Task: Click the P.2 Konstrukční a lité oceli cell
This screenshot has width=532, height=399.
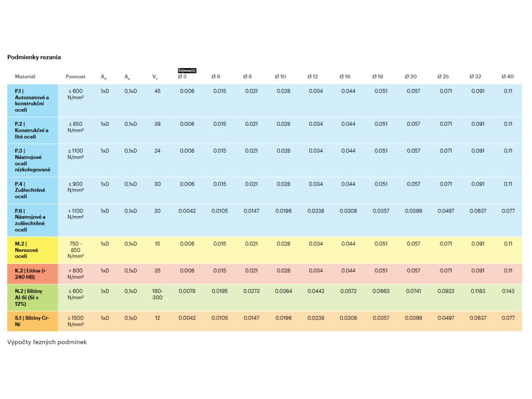Action: [x=33, y=130]
